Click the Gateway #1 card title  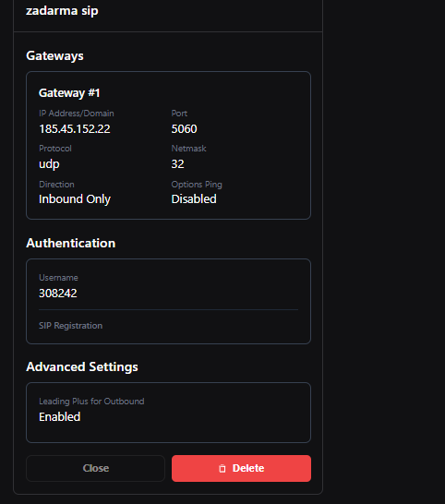(x=69, y=93)
